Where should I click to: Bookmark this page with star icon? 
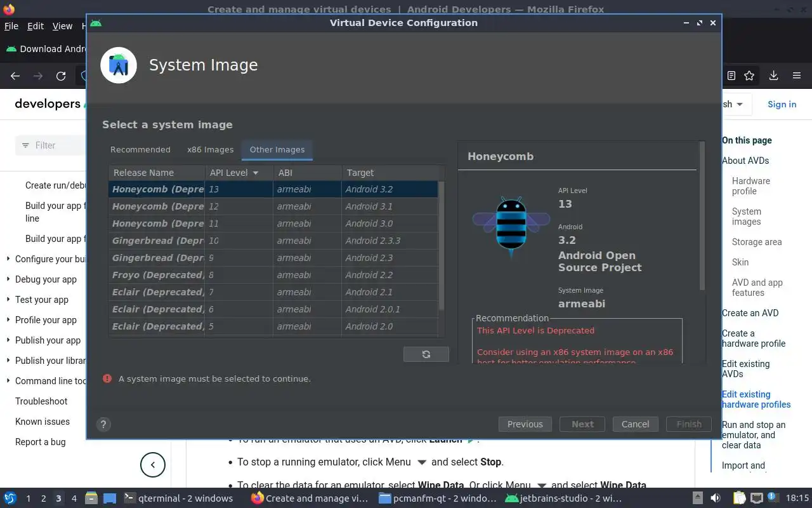(749, 76)
